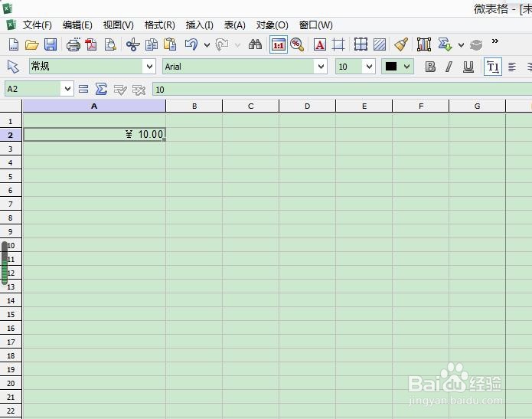Click the hatched shading icon
532x419 pixels.
coord(380,44)
